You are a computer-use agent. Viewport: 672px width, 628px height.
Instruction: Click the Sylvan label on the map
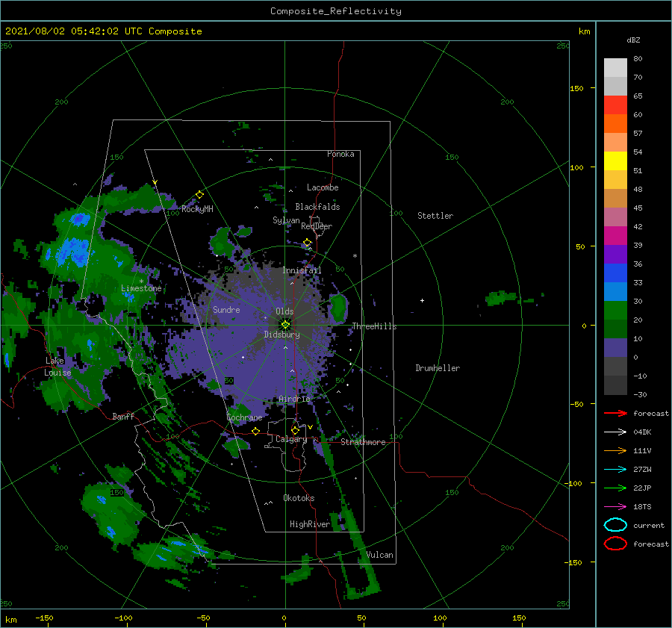click(286, 220)
